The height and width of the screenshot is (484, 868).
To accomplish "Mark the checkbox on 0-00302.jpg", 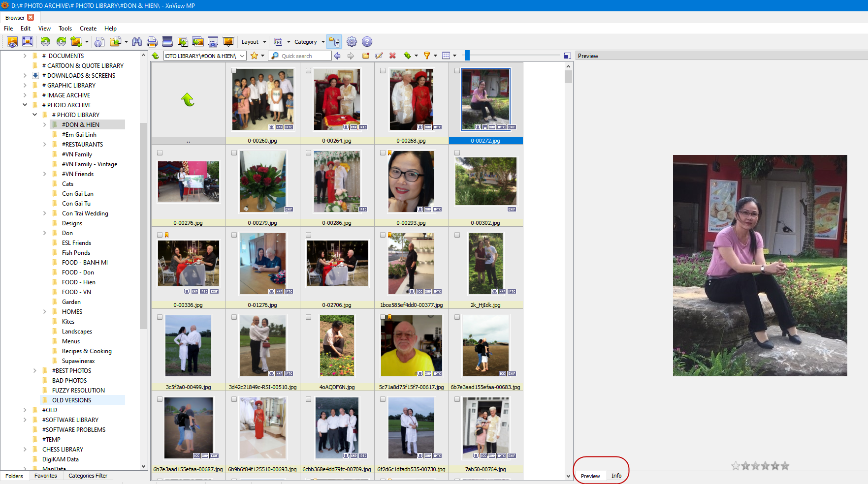I will [x=457, y=153].
